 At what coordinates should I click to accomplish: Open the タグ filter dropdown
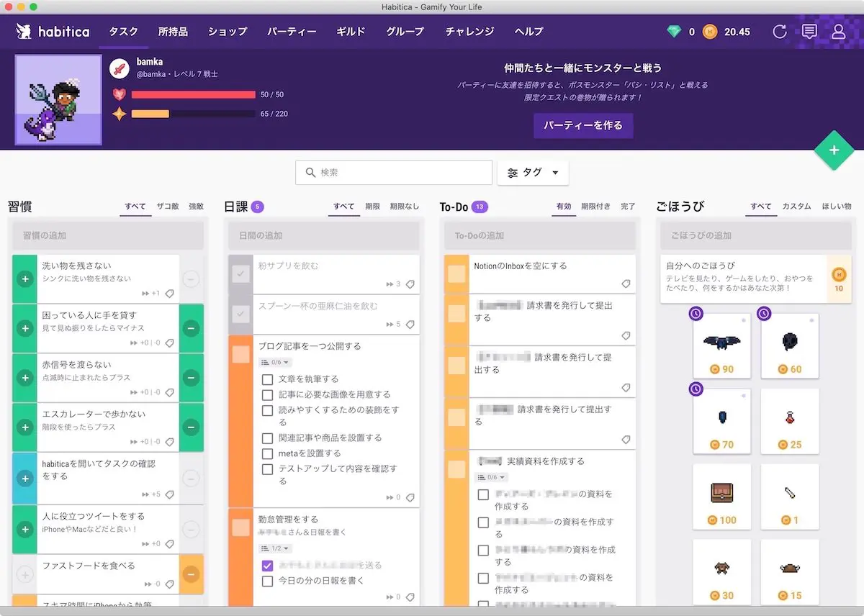[x=533, y=173]
